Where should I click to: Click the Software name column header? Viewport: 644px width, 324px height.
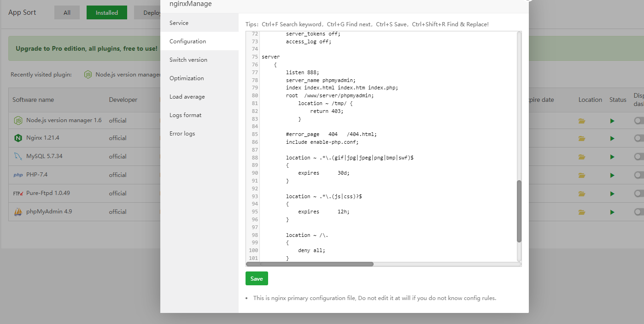33,100
